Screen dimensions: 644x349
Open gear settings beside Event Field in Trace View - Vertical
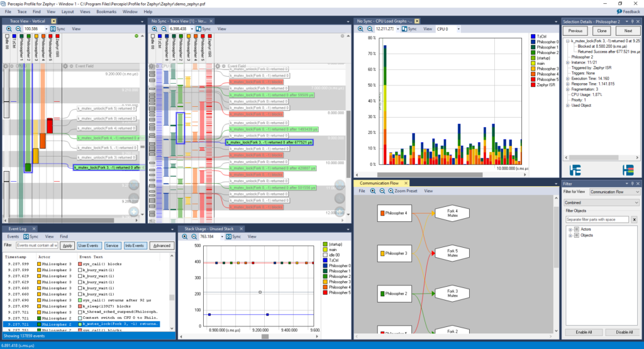pos(65,65)
